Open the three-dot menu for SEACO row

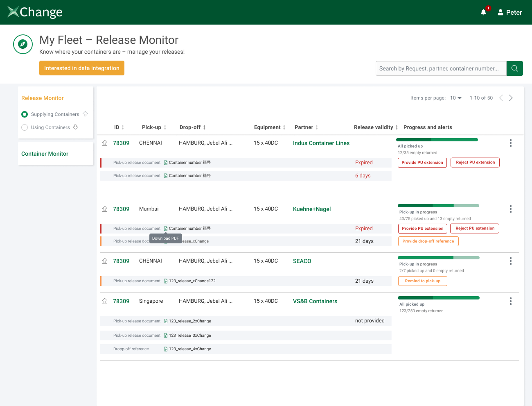pos(510,261)
